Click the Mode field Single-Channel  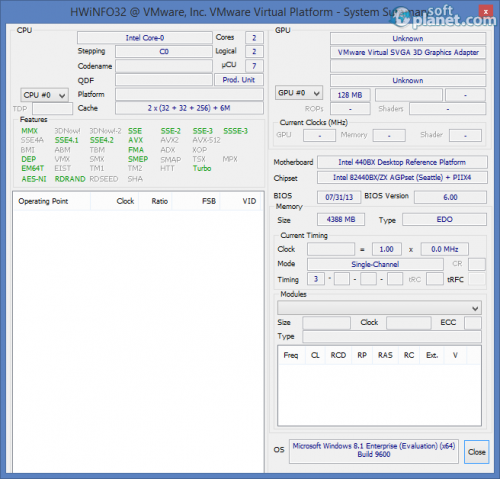(x=375, y=264)
